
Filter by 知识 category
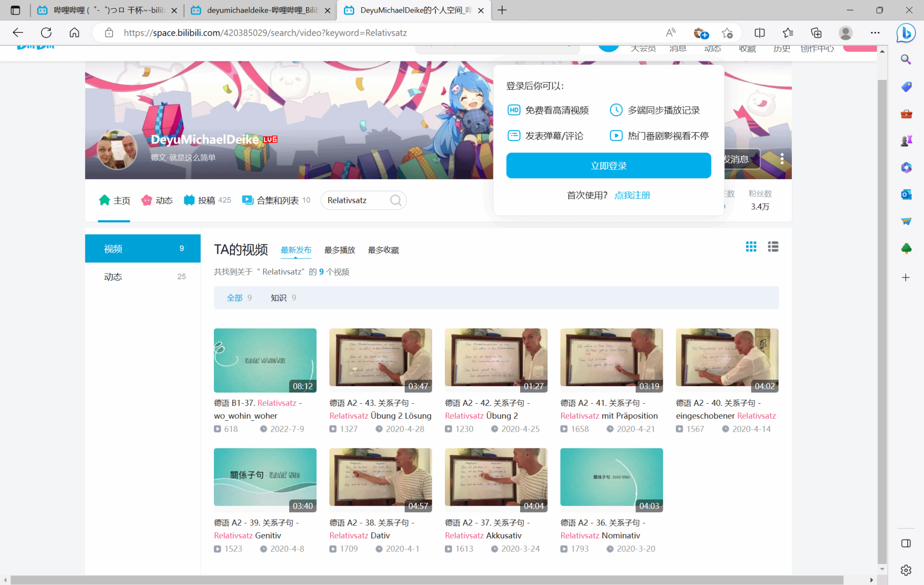tap(279, 298)
